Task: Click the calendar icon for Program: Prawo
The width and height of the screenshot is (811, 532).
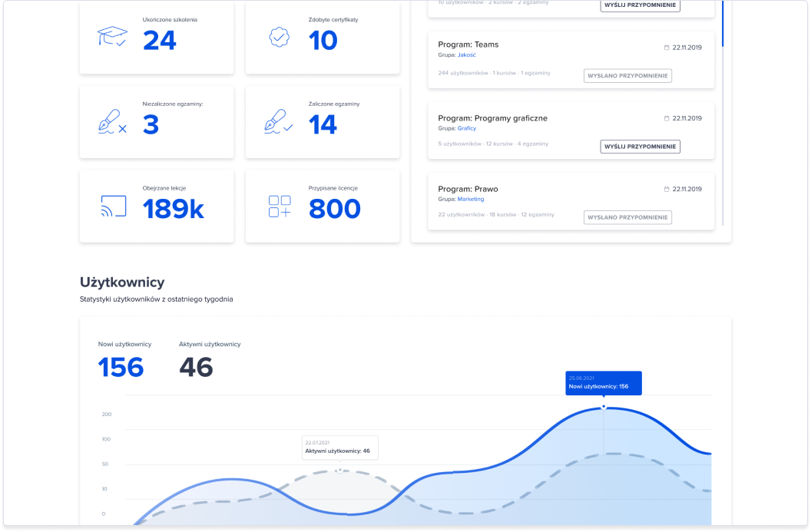Action: [x=667, y=190]
